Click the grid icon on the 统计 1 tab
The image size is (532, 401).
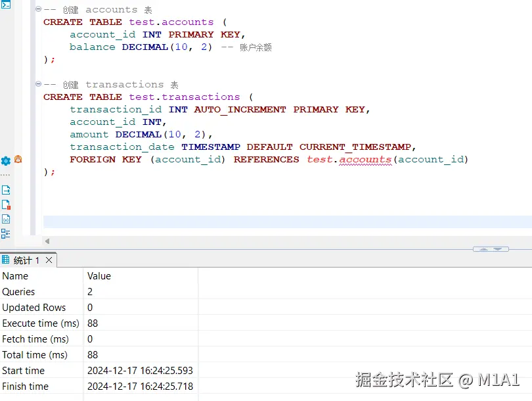[x=5, y=260]
